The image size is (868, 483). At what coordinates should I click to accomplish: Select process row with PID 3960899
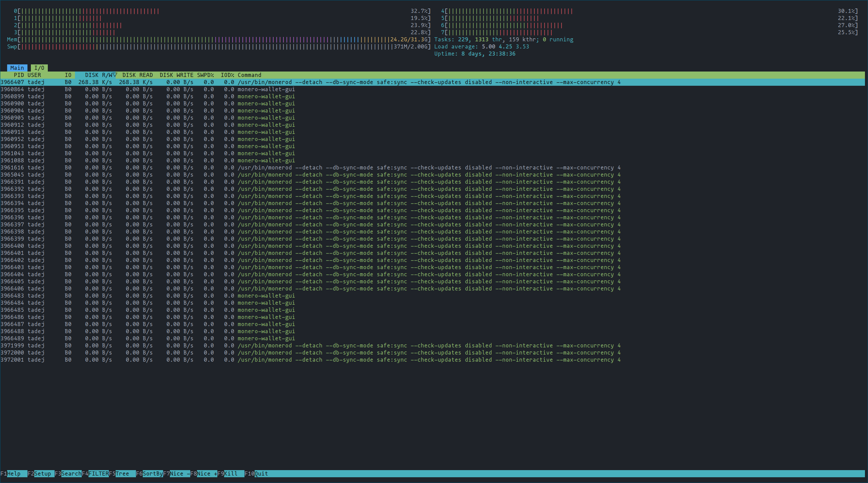(433, 96)
